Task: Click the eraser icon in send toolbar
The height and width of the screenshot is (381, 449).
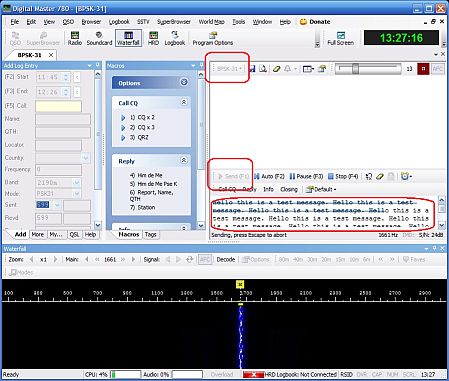Action: point(380,176)
